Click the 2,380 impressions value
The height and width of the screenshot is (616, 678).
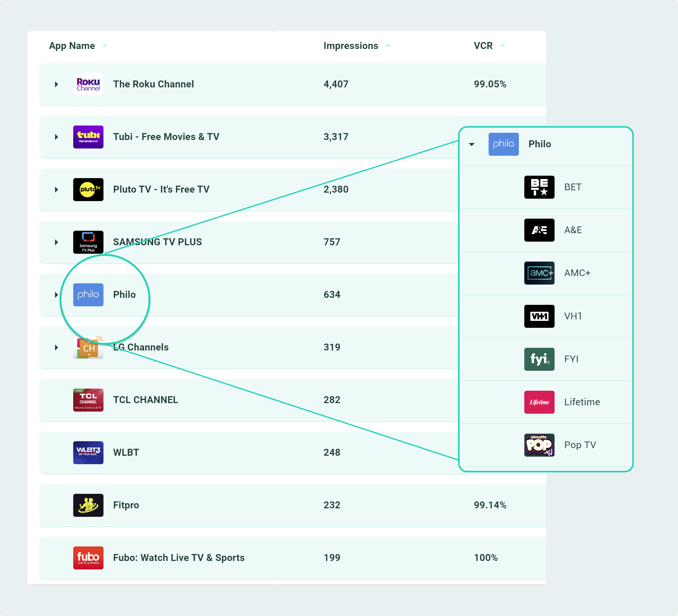(336, 189)
